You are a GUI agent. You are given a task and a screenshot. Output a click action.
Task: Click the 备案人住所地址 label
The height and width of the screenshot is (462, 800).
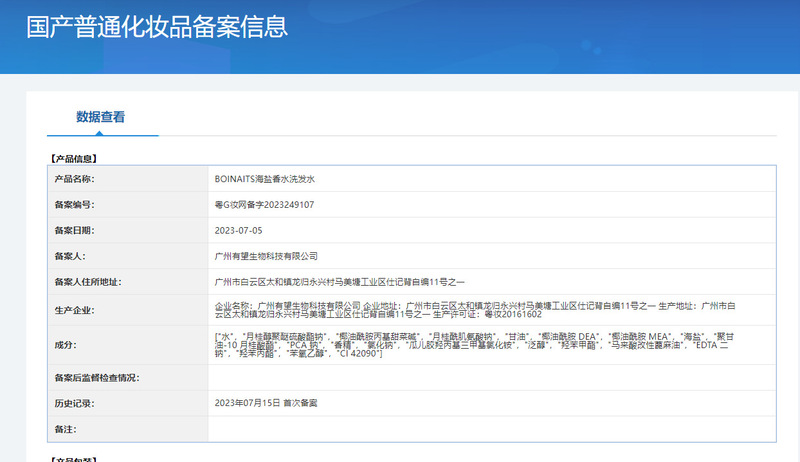point(88,282)
